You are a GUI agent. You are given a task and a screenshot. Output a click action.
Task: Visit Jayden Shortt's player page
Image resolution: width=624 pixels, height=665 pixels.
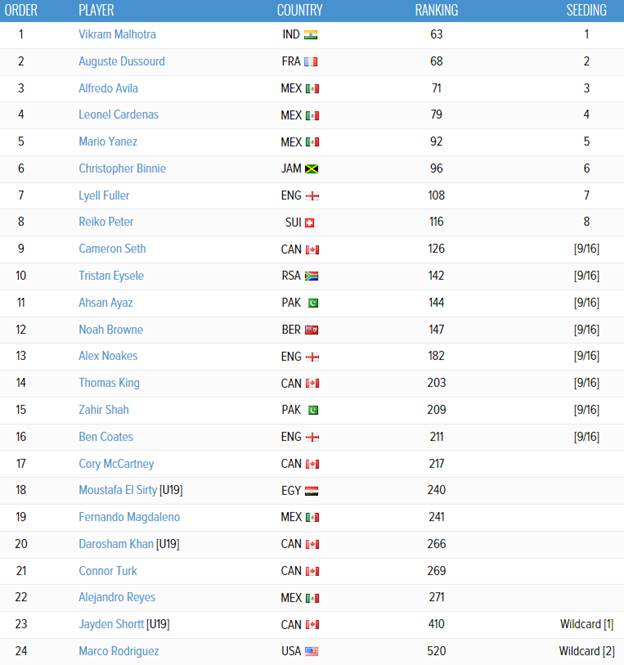click(x=111, y=624)
